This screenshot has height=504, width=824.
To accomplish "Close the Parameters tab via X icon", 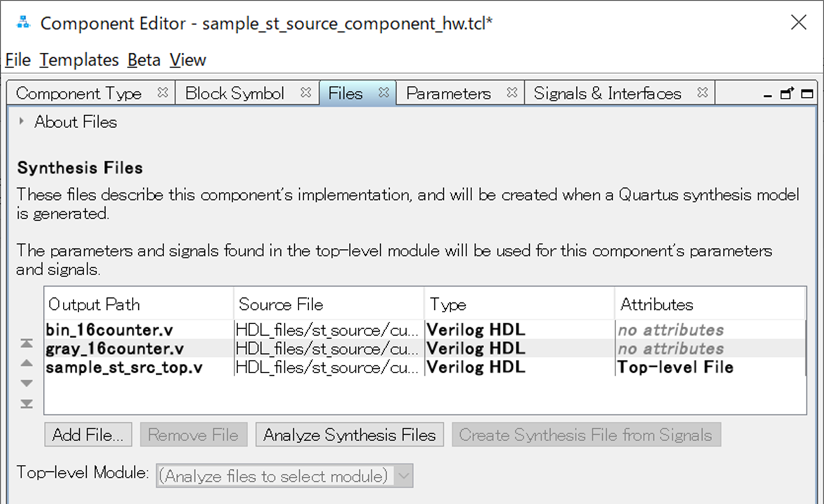I will (512, 93).
